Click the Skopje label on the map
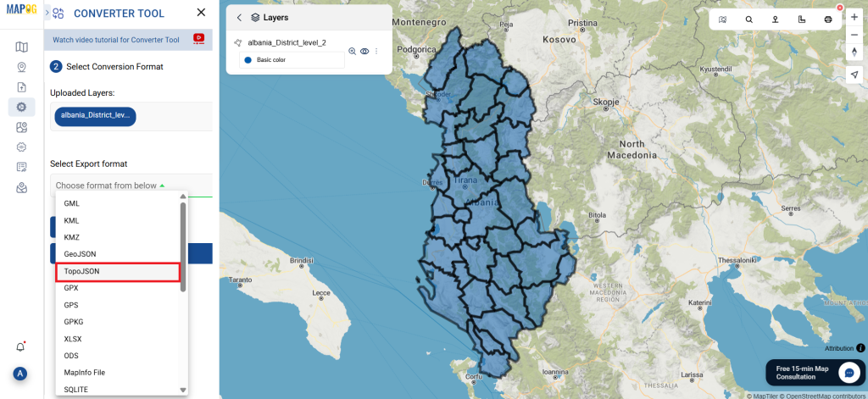The height and width of the screenshot is (399, 868). point(604,102)
